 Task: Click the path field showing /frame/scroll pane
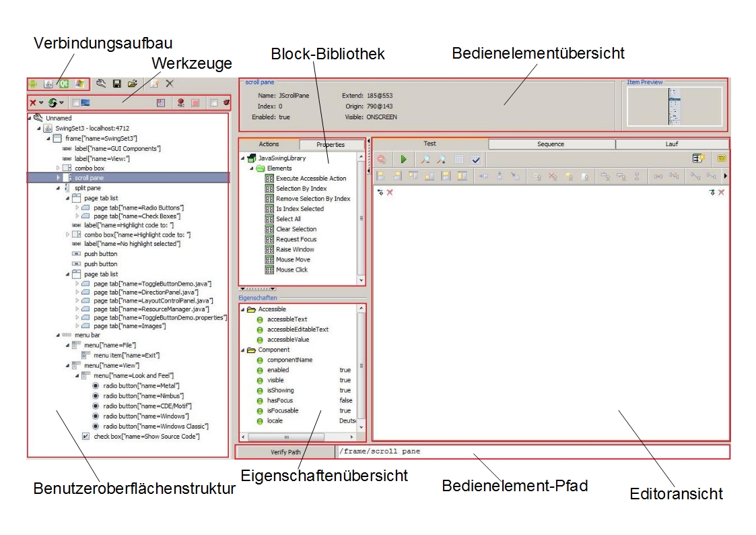click(532, 451)
